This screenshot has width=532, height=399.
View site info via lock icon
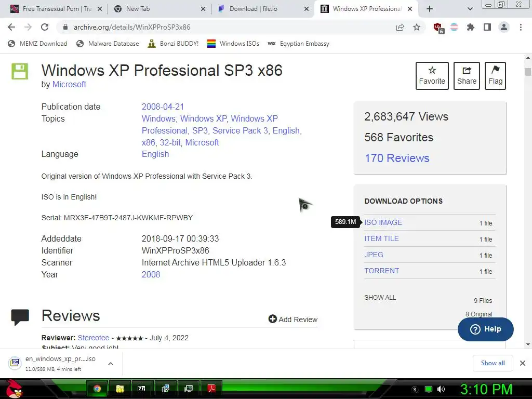[x=65, y=27]
